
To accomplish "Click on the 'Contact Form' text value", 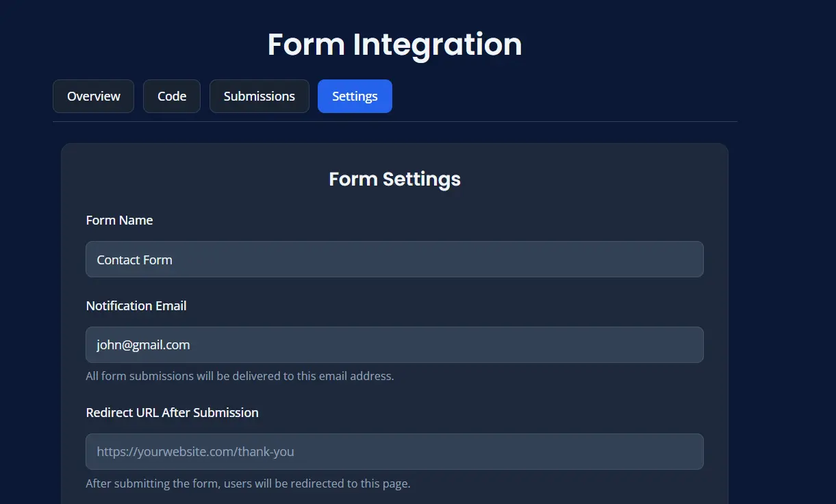I will (135, 260).
